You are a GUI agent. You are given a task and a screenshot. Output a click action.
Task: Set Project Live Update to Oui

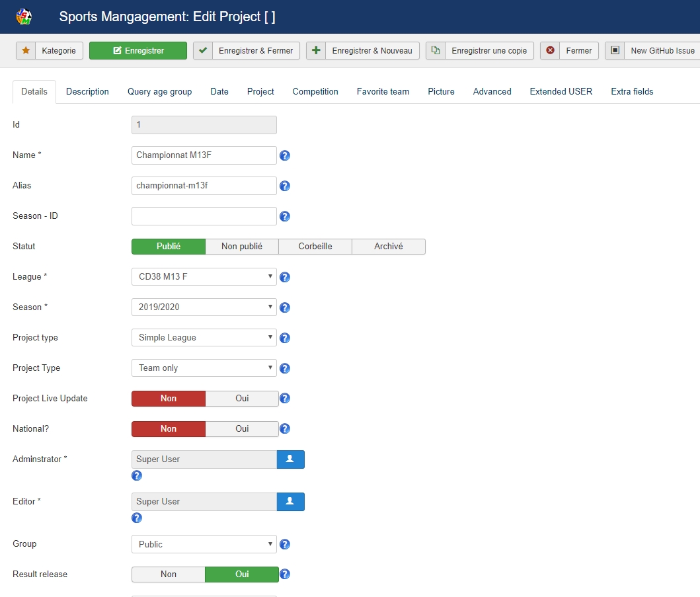point(242,399)
